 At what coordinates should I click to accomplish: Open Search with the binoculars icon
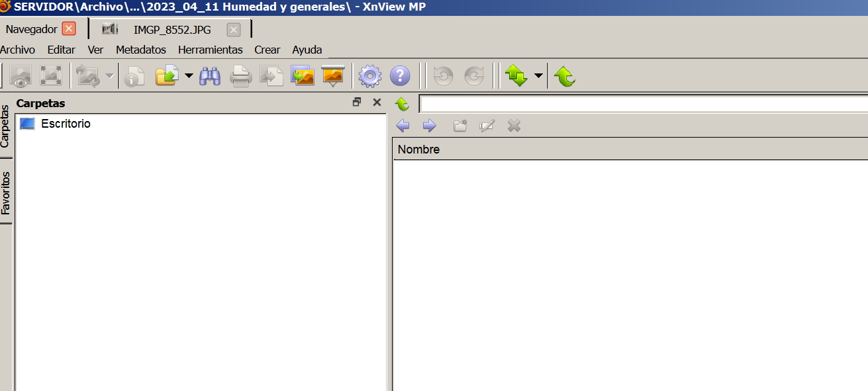pyautogui.click(x=211, y=76)
